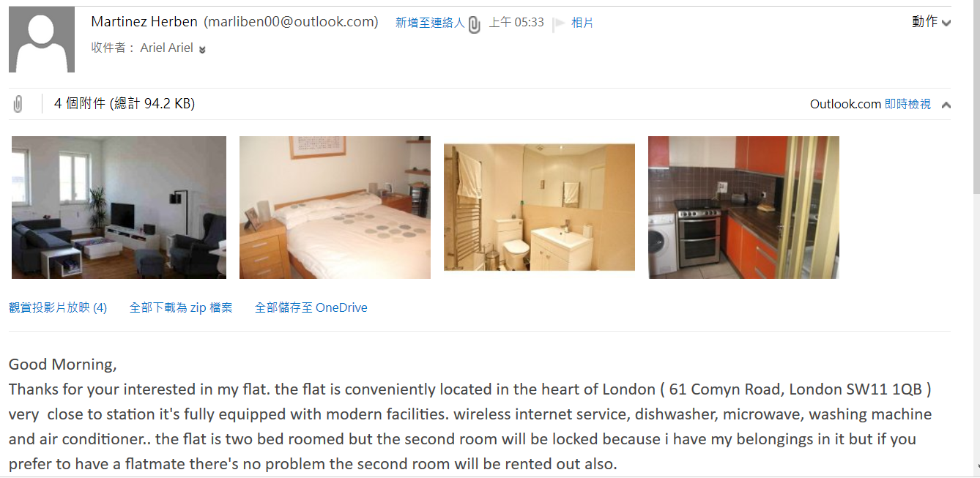
Task: Expand recipient list chevron after Ariel Ariel
Action: click(202, 49)
